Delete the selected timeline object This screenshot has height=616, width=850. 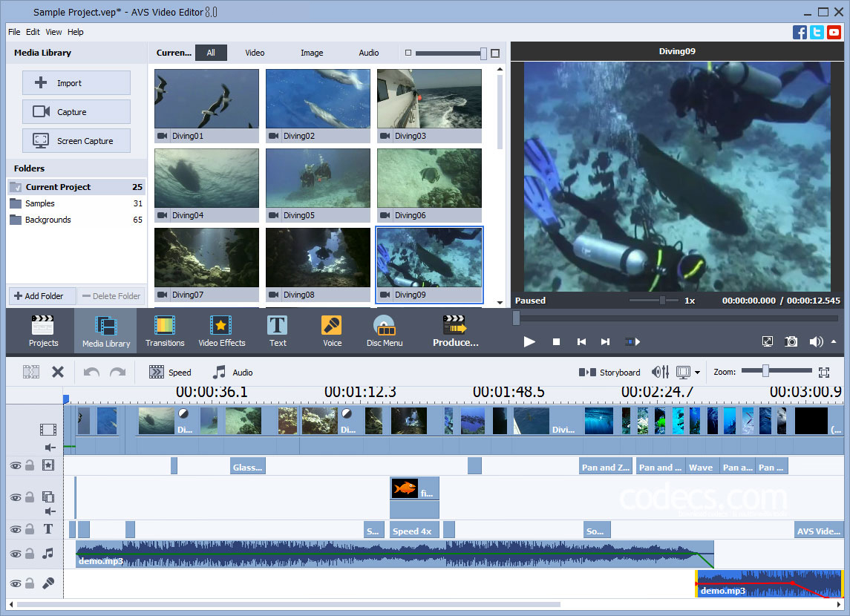click(x=57, y=373)
